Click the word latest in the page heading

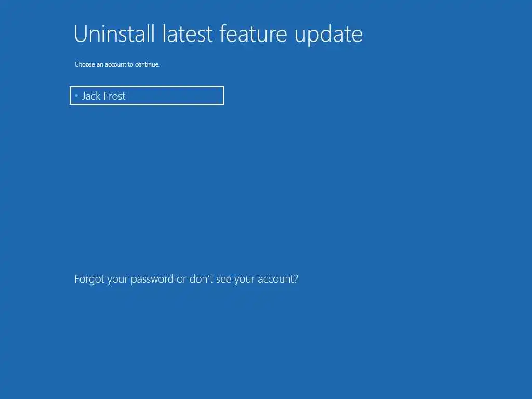tap(187, 34)
